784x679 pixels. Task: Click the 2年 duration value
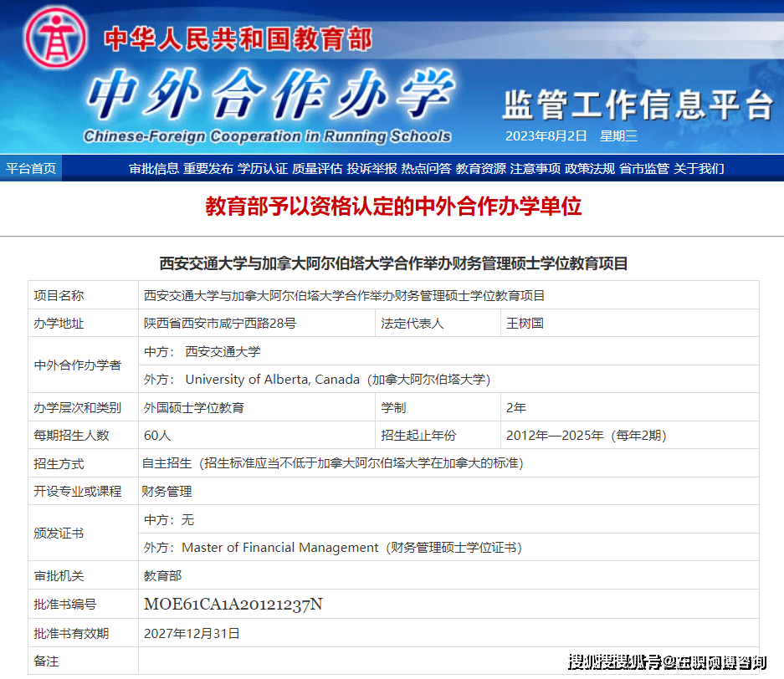point(516,408)
